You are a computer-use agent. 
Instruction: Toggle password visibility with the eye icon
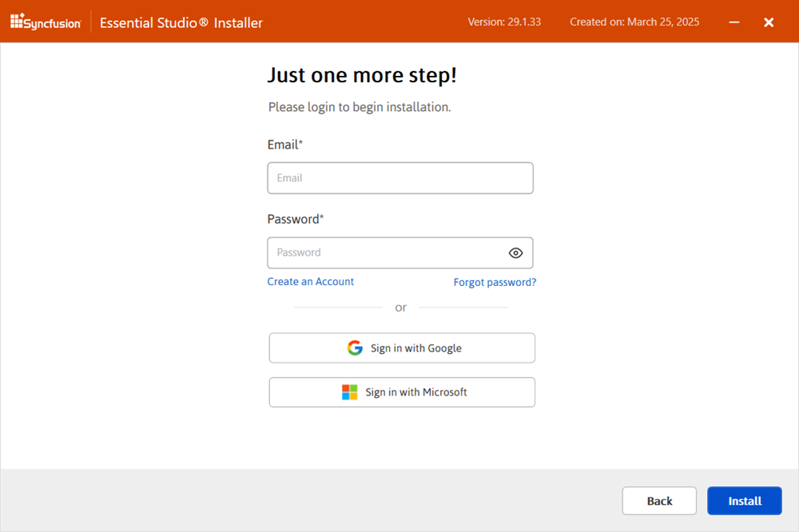pyautogui.click(x=515, y=252)
